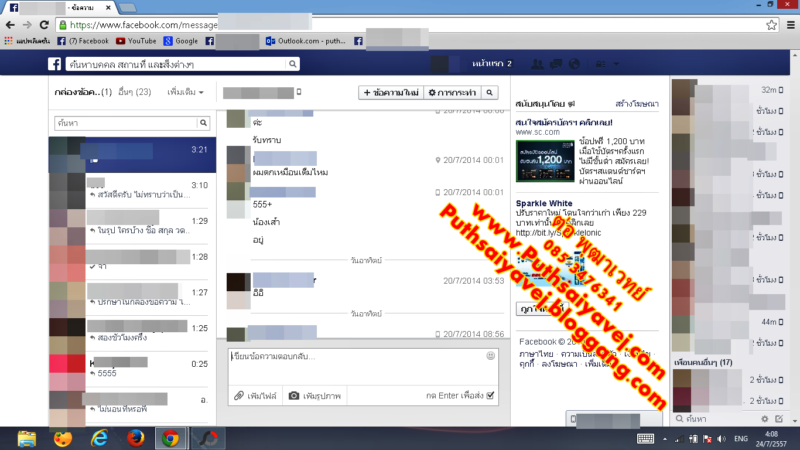Click the Facebook logo in the blue header
Image resolution: width=800 pixels, height=450 pixels.
pyautogui.click(x=55, y=64)
